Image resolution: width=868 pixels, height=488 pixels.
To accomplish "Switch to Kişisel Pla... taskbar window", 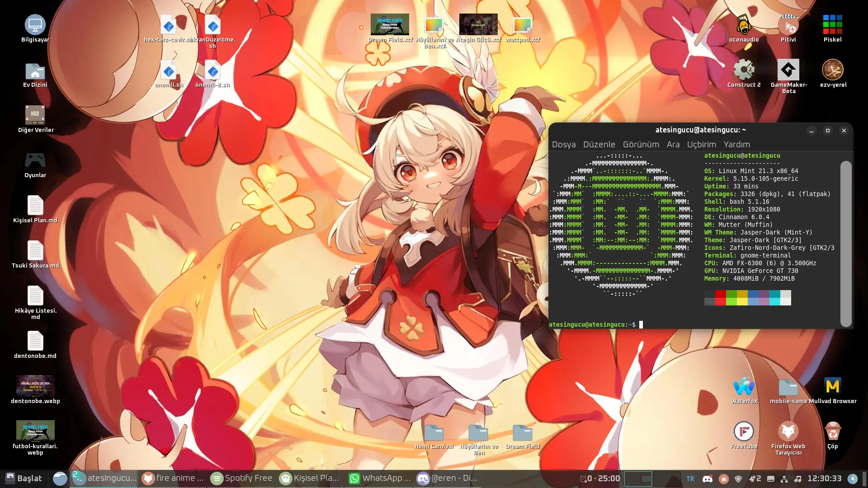I will (x=311, y=479).
